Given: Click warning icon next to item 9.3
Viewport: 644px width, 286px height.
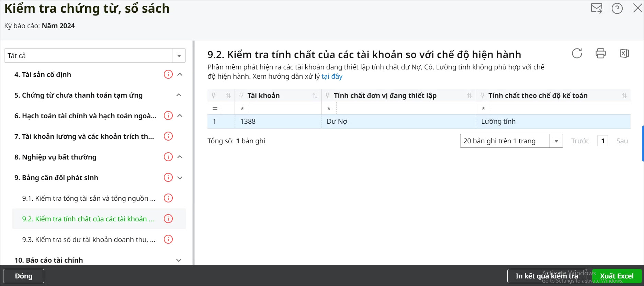Looking at the screenshot, I should 168,239.
